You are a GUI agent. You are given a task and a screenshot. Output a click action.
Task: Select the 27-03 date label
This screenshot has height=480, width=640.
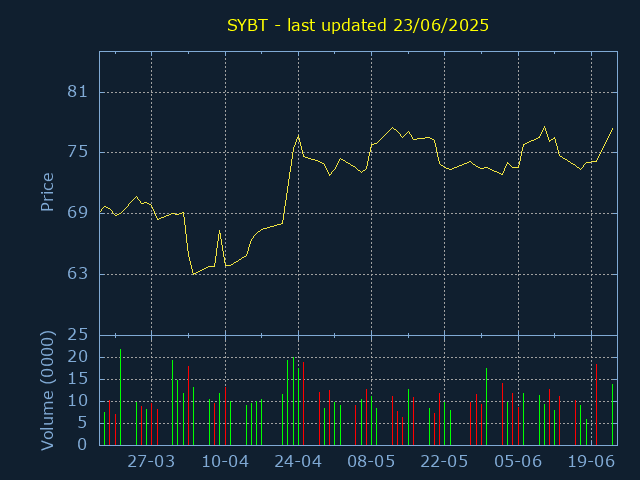pyautogui.click(x=151, y=462)
